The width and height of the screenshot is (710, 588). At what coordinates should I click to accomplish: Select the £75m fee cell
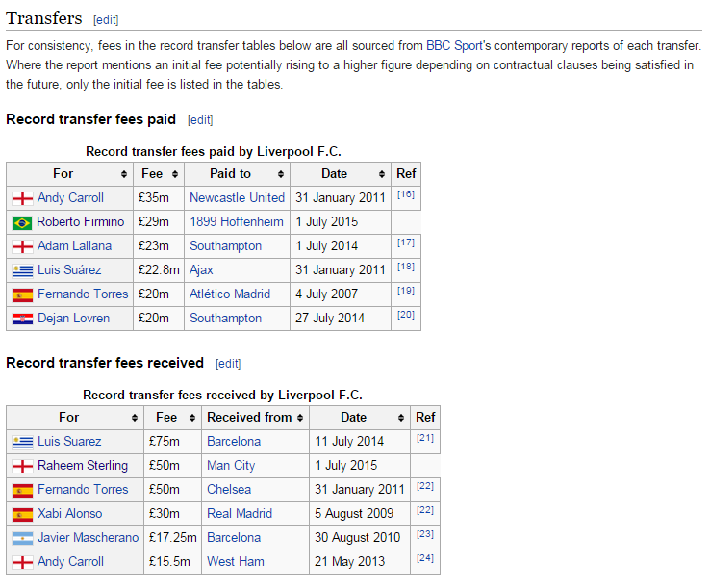point(172,442)
